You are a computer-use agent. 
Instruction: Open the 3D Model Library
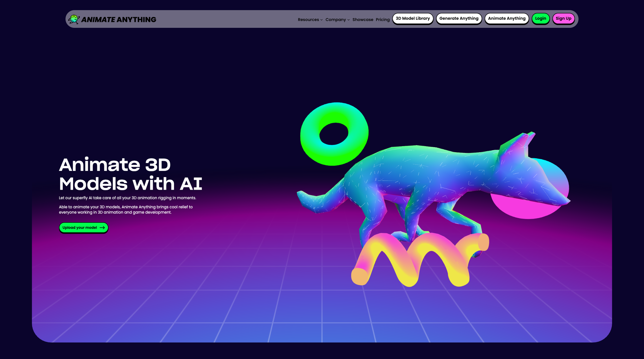[413, 18]
